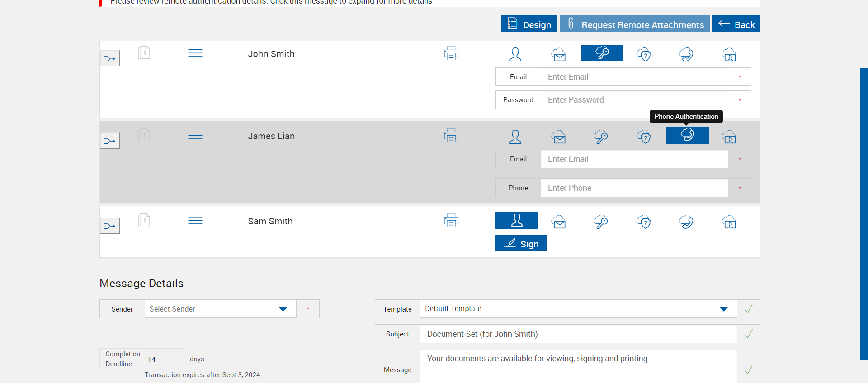Focus the Enter Phone field for James Lian
This screenshot has height=383, width=868.
pyautogui.click(x=634, y=188)
